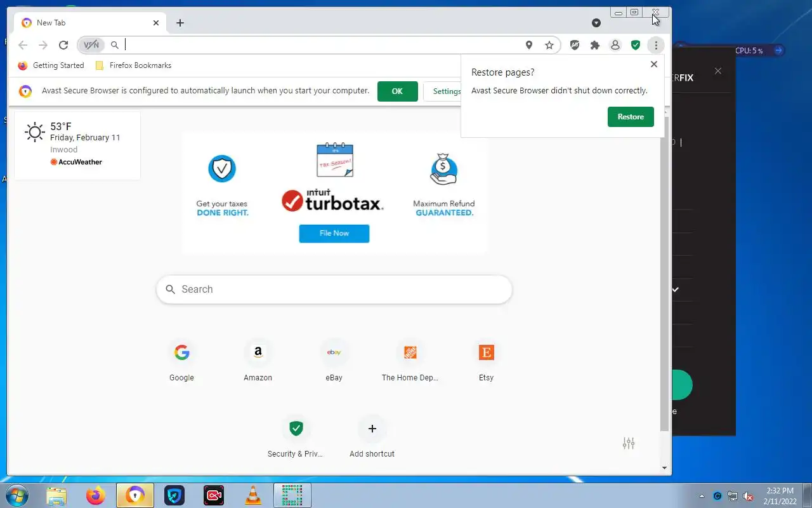This screenshot has height=508, width=812.
Task: Close the dark window behind the browser
Action: 718,71
